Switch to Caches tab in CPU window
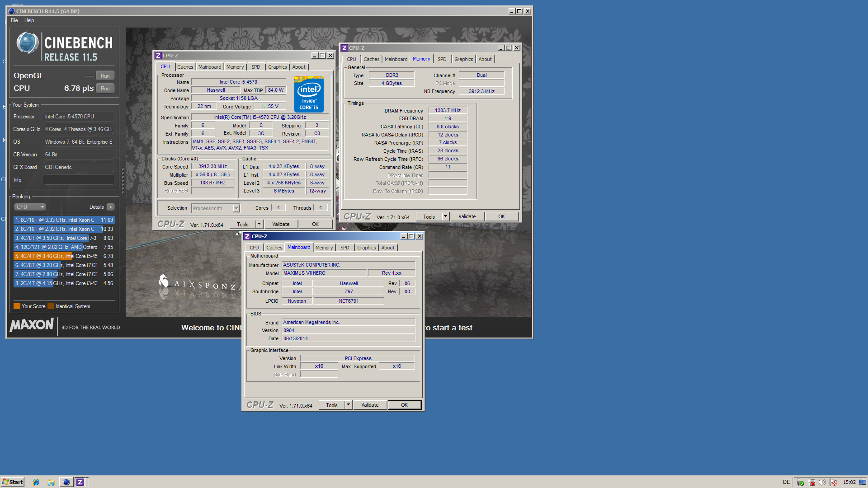Image resolution: width=868 pixels, height=488 pixels. pyautogui.click(x=185, y=67)
